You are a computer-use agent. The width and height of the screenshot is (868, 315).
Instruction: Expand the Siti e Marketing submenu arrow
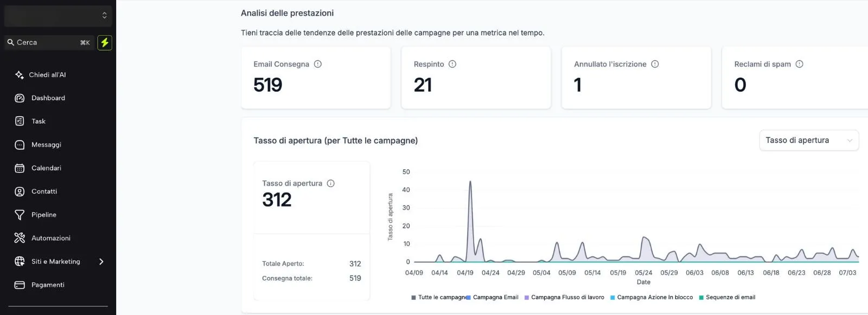click(101, 262)
